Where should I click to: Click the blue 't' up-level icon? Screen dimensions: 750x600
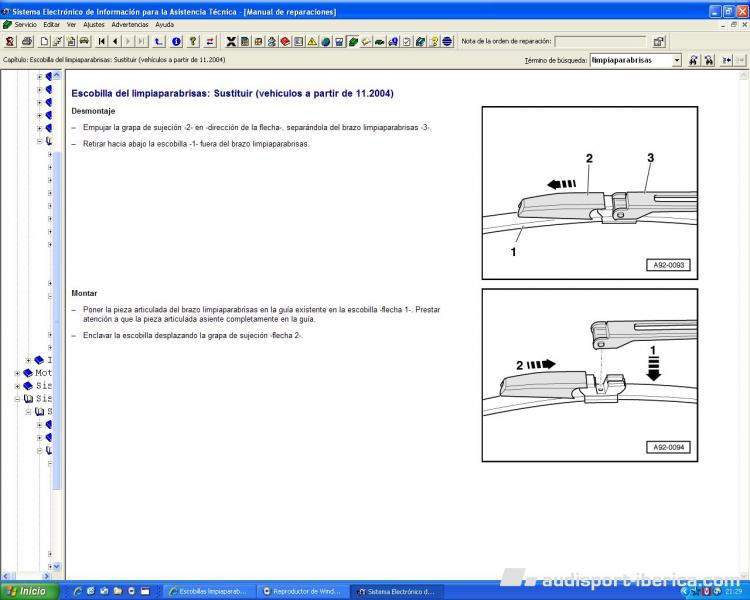pyautogui.click(x=159, y=42)
